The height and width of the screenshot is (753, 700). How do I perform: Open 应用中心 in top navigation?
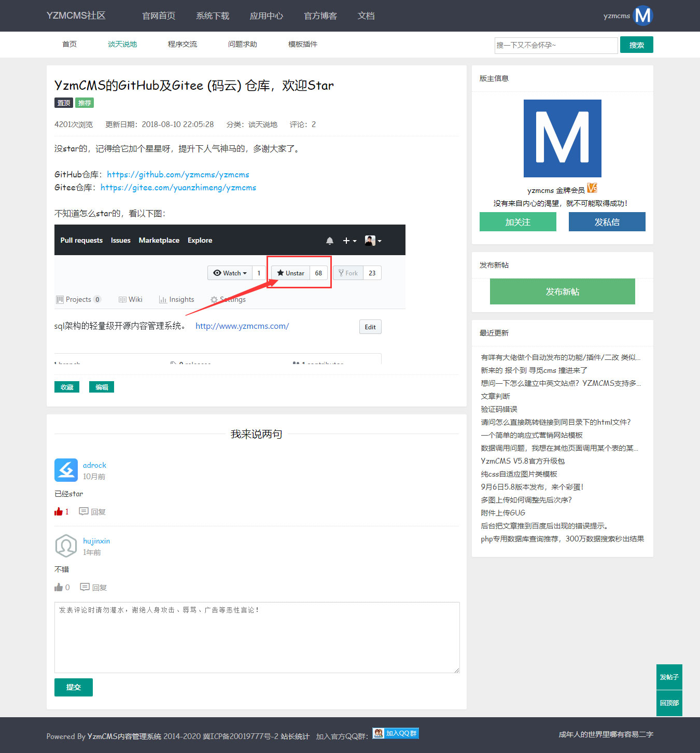tap(266, 16)
